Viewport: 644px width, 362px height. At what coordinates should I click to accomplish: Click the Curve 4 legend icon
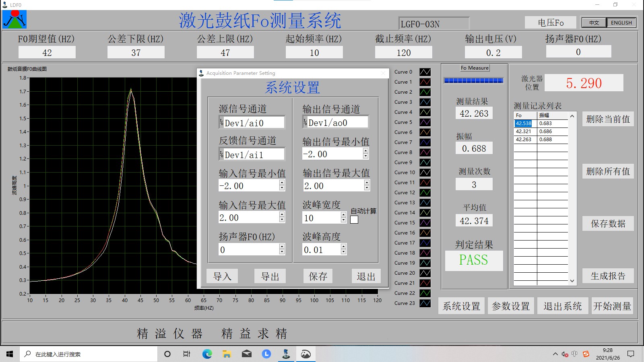click(x=425, y=112)
